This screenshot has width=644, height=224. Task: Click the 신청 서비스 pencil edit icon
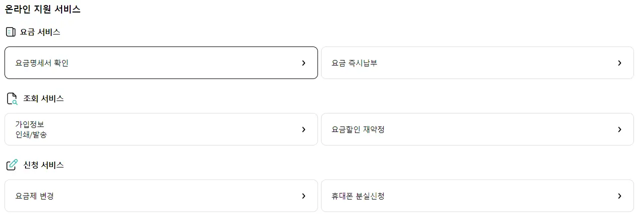(x=12, y=165)
